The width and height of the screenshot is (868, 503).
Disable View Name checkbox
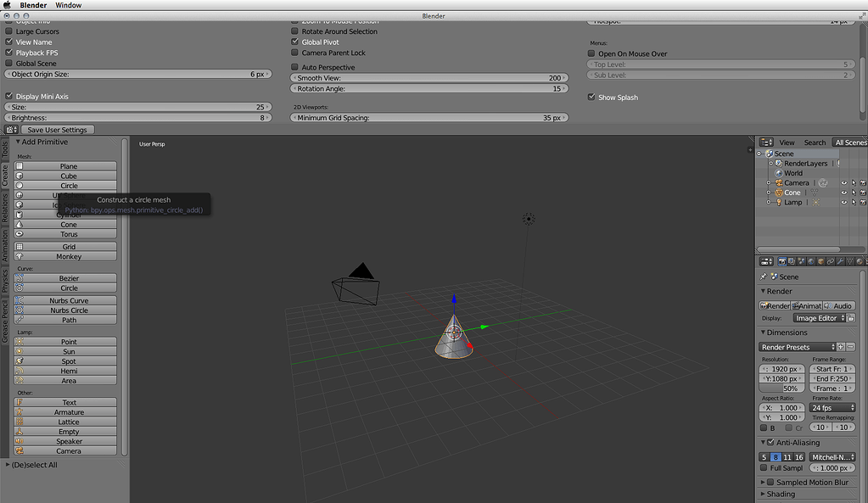[x=8, y=42]
